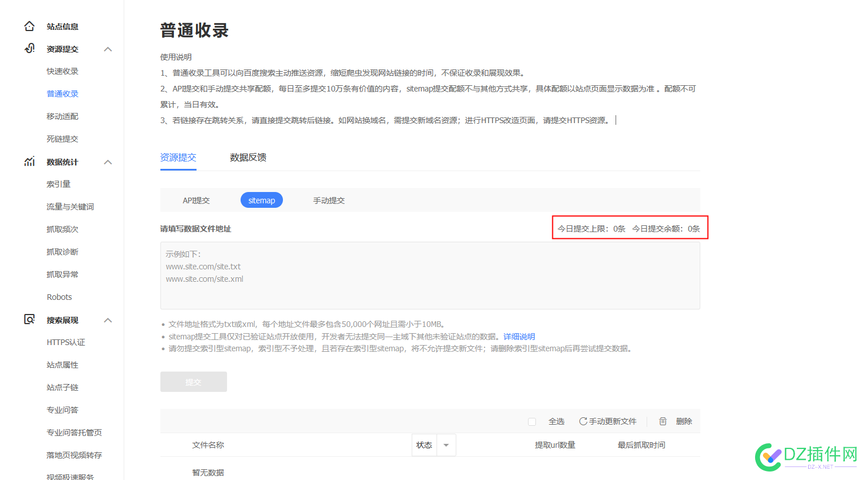Viewport: 868px width, 480px height.
Task: Switch to the 数据反馈 tab
Action: [x=248, y=158]
